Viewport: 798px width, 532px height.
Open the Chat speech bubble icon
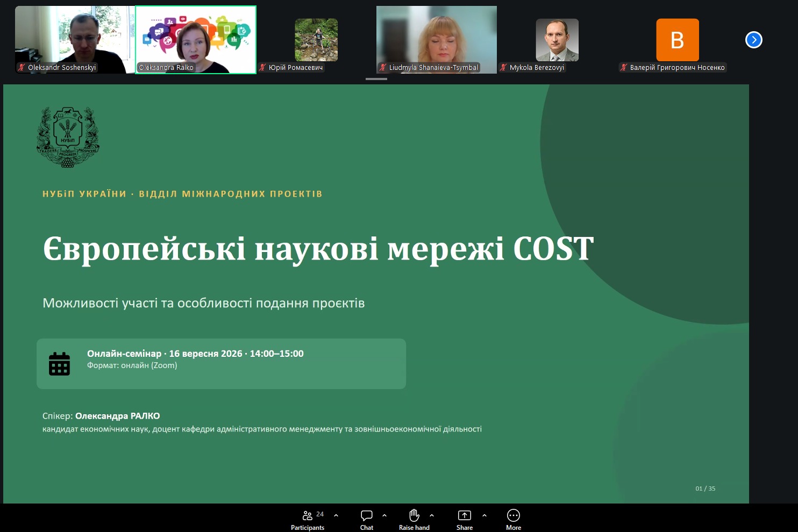(x=367, y=515)
